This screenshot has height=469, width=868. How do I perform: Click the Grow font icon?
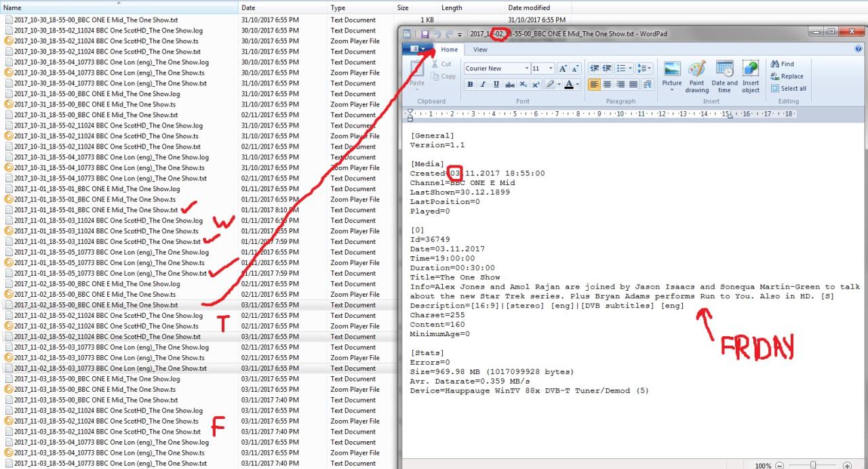click(563, 68)
